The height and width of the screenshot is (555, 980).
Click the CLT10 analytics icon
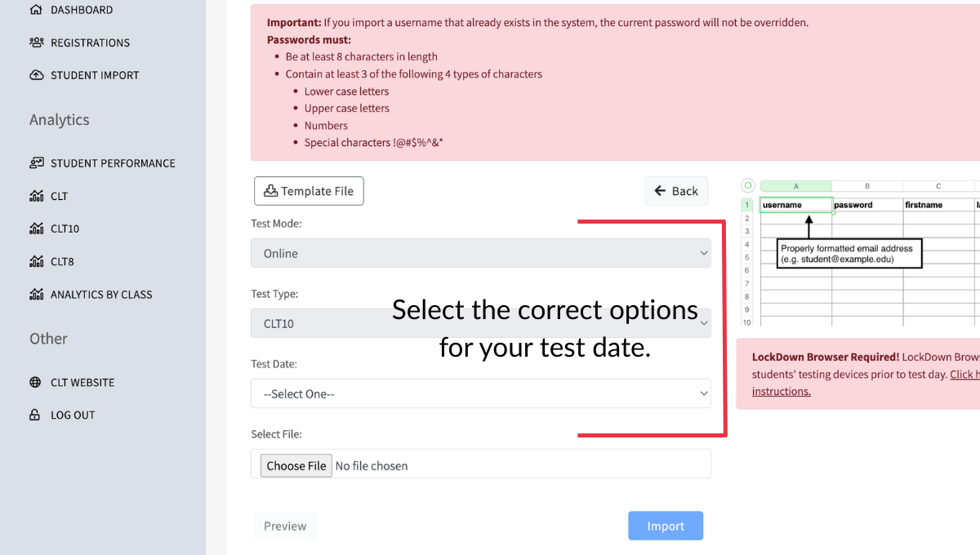pyautogui.click(x=36, y=229)
